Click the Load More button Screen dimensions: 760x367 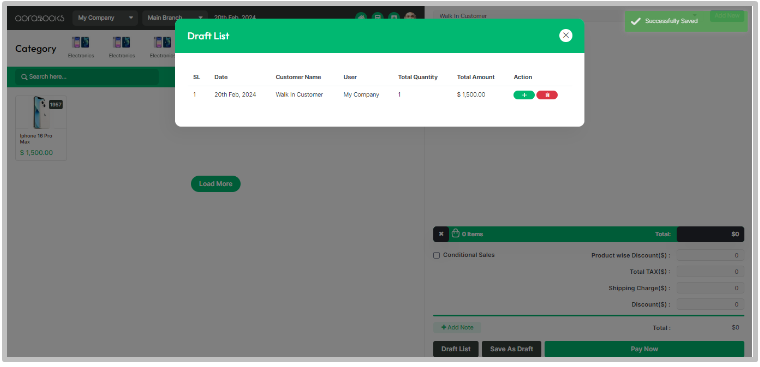coord(216,184)
